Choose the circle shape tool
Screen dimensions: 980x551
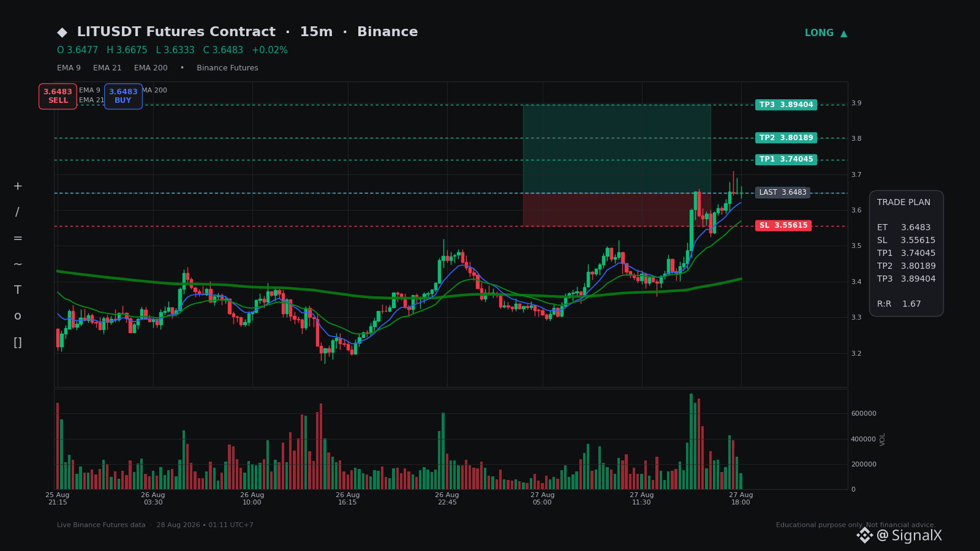tap(18, 316)
